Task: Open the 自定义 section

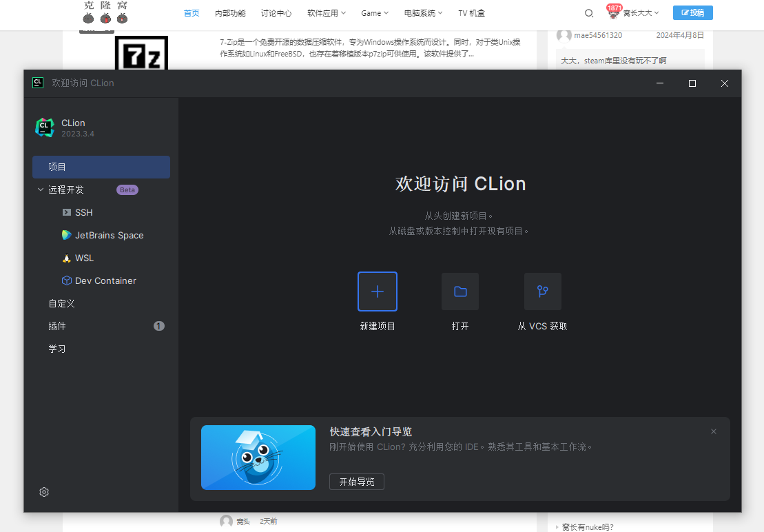Action: click(61, 303)
